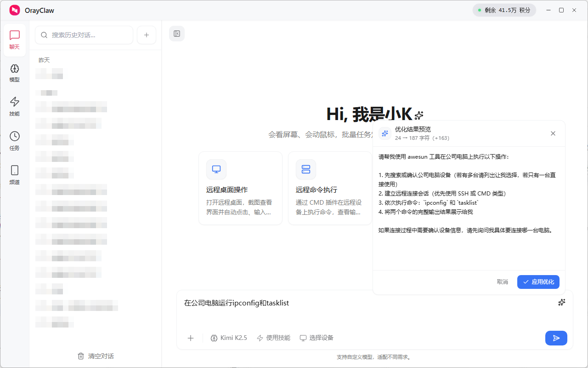588x368 pixels.
Task: Open the 聊天 chat section in sidebar
Action: (15, 40)
